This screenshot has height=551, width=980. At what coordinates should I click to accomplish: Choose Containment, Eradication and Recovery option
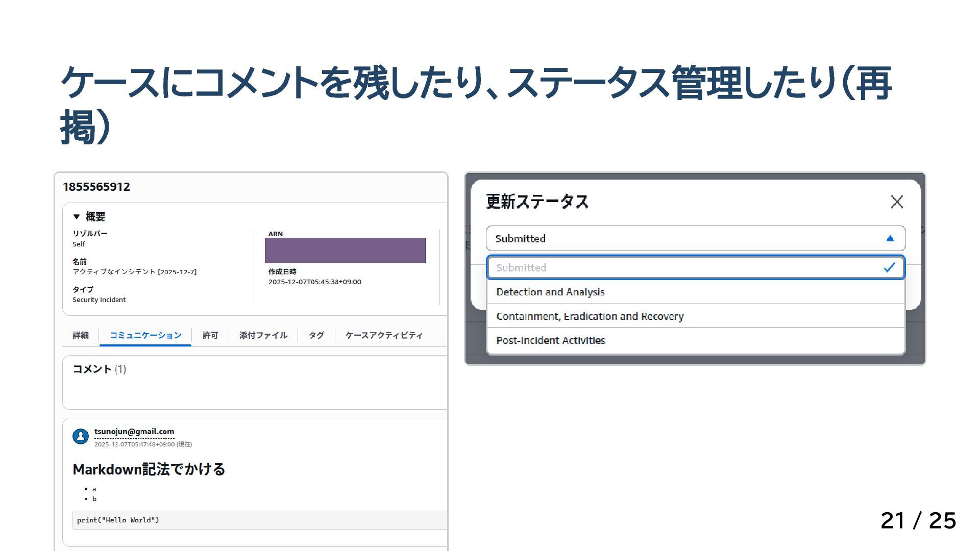coord(590,316)
